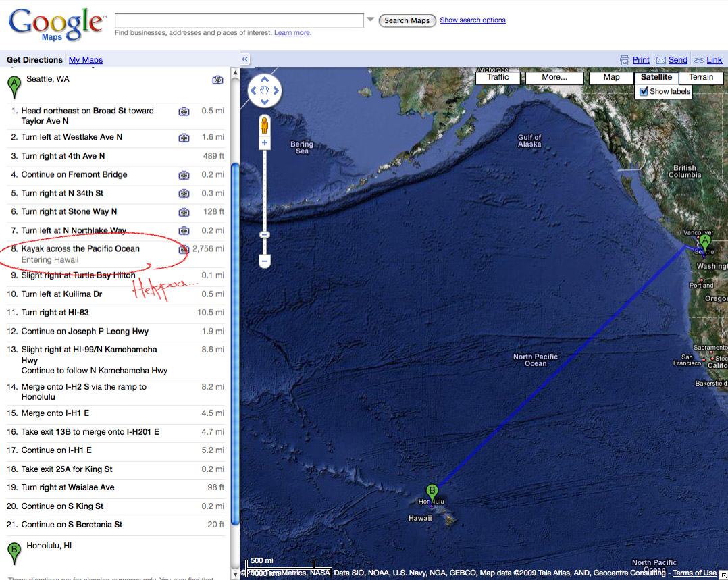Click the directions panel scrollbar thumb

(235, 344)
